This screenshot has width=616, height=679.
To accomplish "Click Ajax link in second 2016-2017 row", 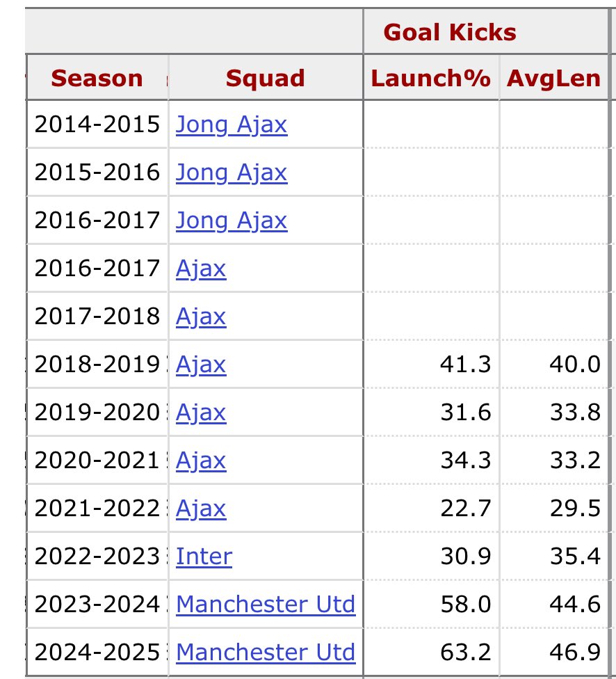I will [x=201, y=269].
